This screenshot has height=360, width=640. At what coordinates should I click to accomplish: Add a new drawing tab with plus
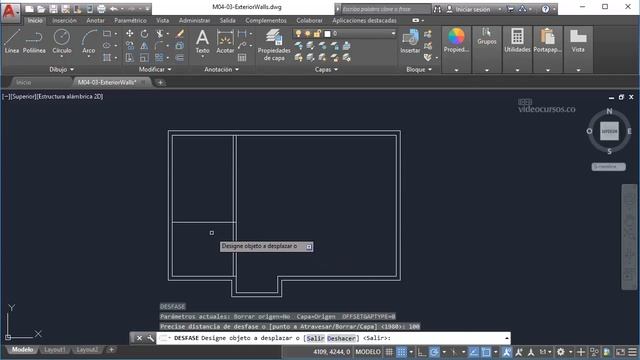(x=160, y=82)
